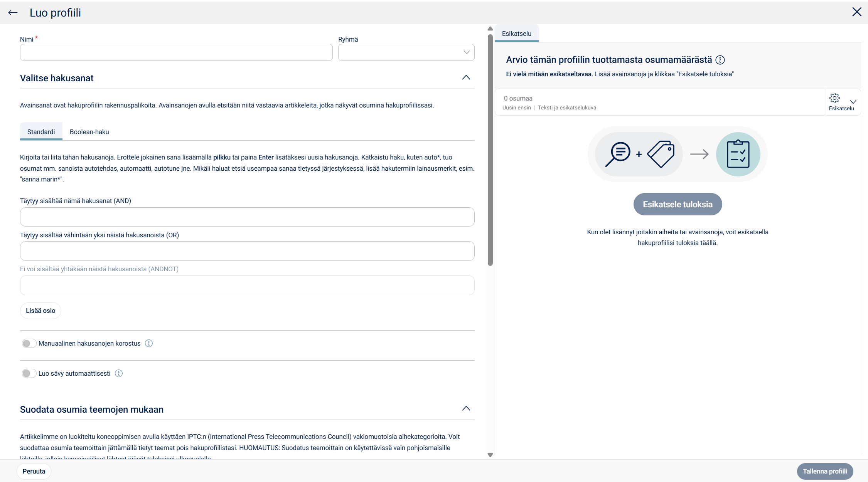
Task: Toggle Luo sävy automaattisesti switch
Action: pos(29,373)
